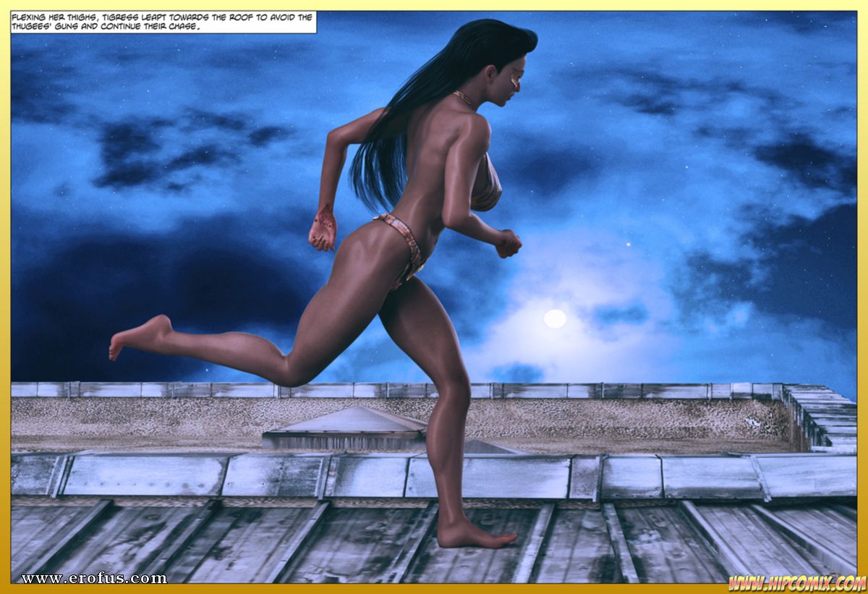Click the full moon in the sky

pos(555,318)
